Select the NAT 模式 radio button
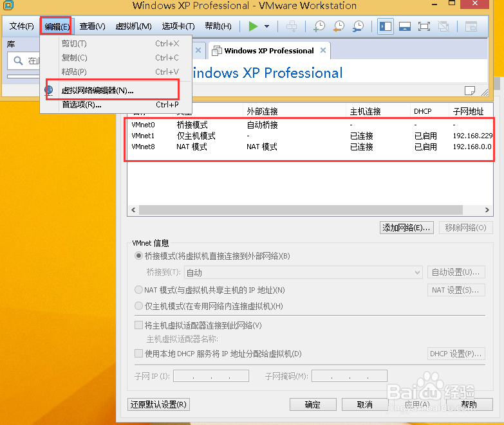Screen dimensions: 504x425 [x=138, y=290]
